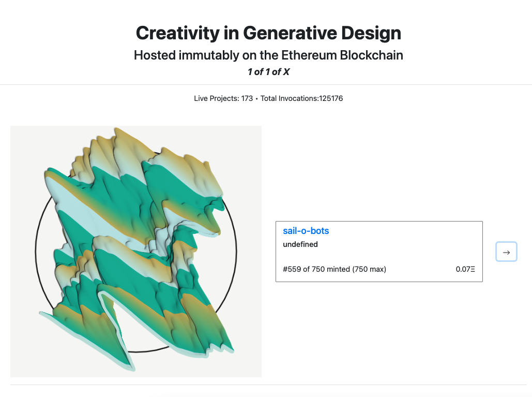Click the "Total Invocations:125176" counter
This screenshot has width=532, height=397.
coord(301,98)
